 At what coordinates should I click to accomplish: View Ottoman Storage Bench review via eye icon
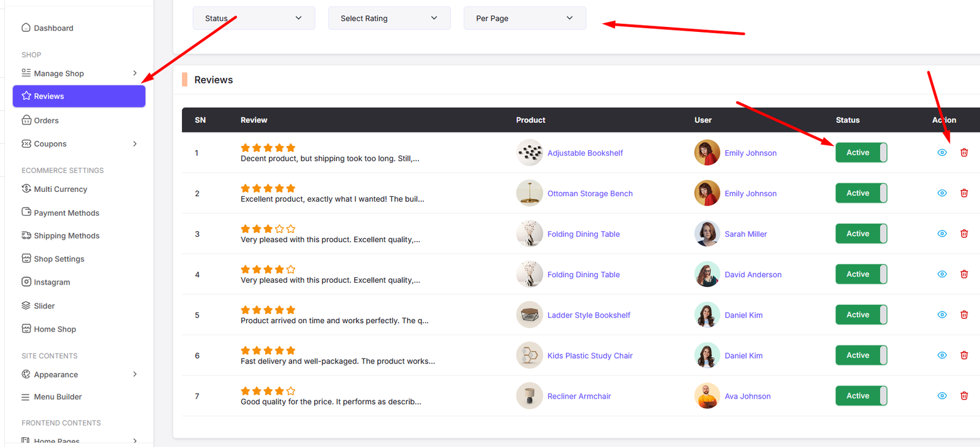942,193
